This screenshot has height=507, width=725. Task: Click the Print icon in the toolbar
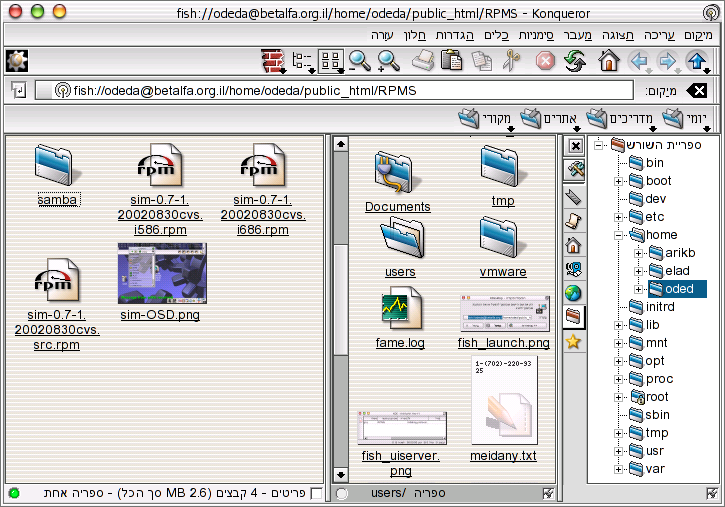tap(423, 61)
